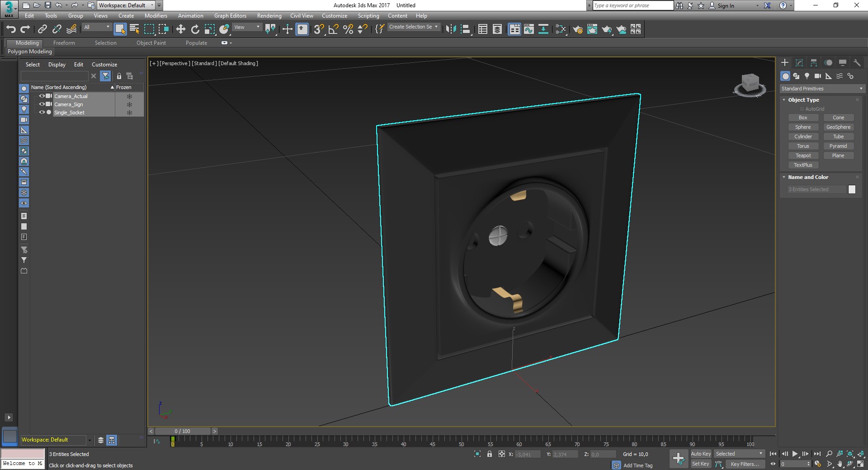Collapse the Object Type rollout
Screen dimensions: 868x470
tap(803, 100)
